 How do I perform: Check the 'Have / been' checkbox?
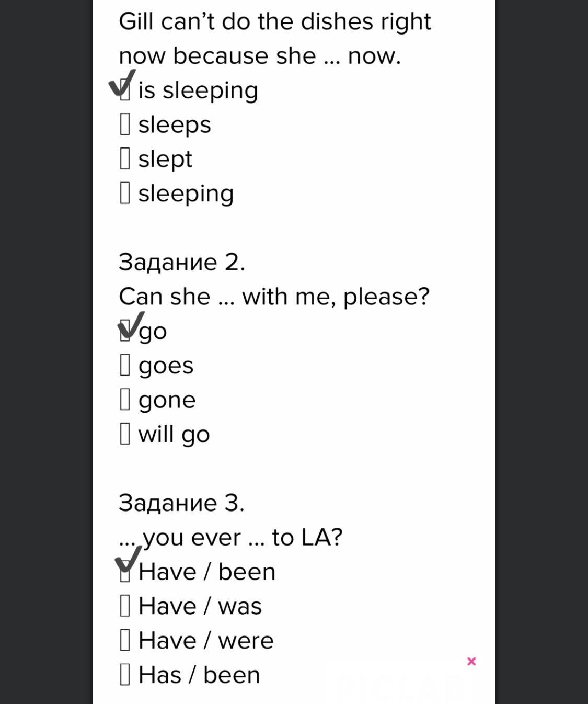[x=125, y=571]
